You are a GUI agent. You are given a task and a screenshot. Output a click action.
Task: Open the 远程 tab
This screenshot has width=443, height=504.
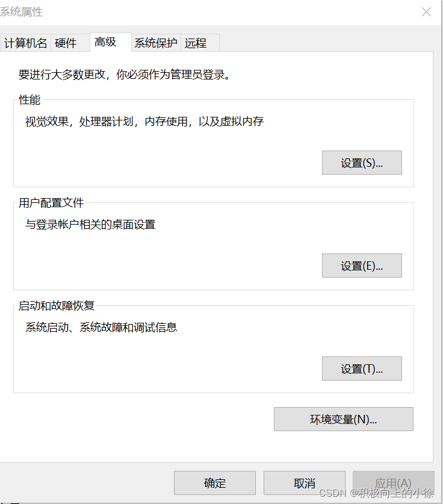pos(200,43)
